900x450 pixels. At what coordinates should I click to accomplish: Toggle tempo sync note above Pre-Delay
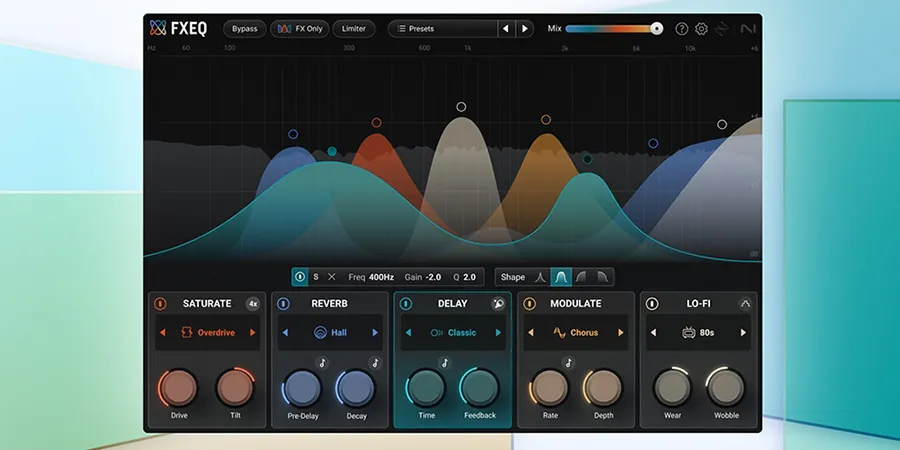click(x=323, y=363)
